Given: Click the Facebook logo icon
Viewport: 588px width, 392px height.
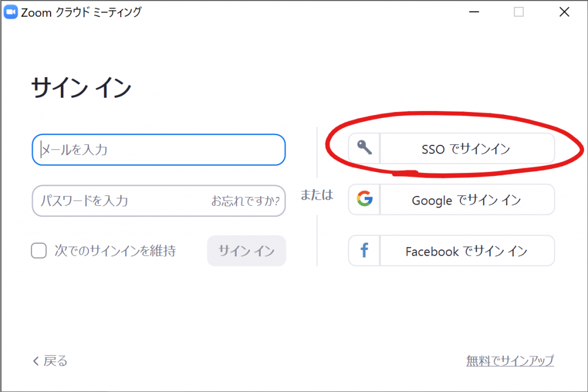Looking at the screenshot, I should [x=364, y=250].
